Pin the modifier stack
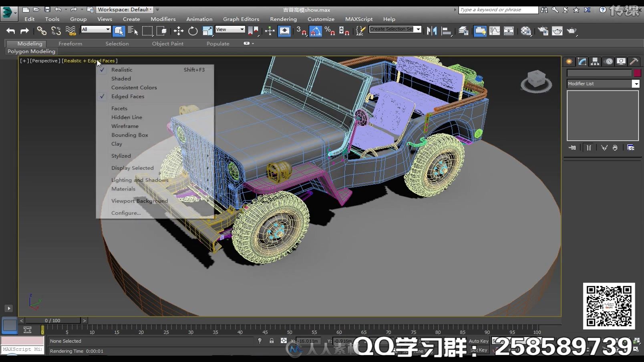Image resolution: width=644 pixels, height=362 pixels. coord(572,148)
